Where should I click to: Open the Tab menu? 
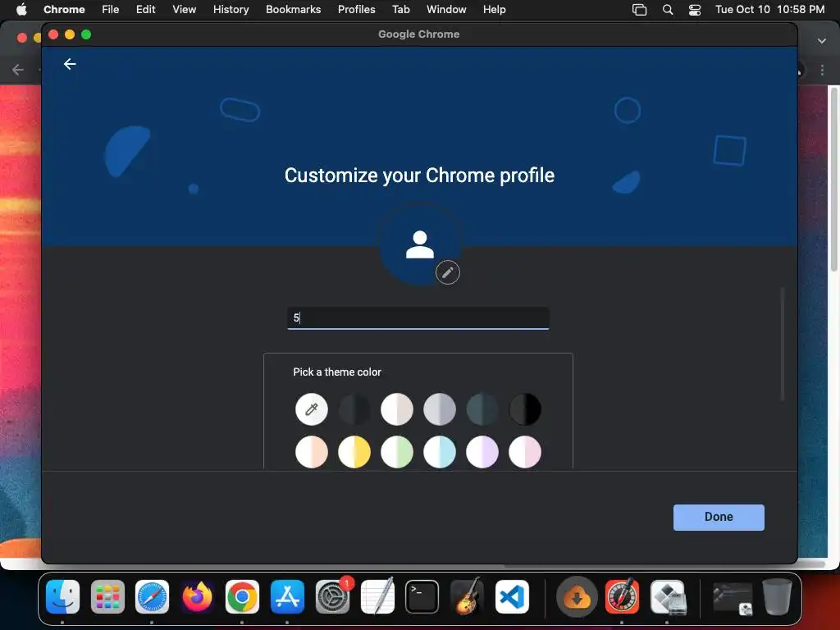400,10
